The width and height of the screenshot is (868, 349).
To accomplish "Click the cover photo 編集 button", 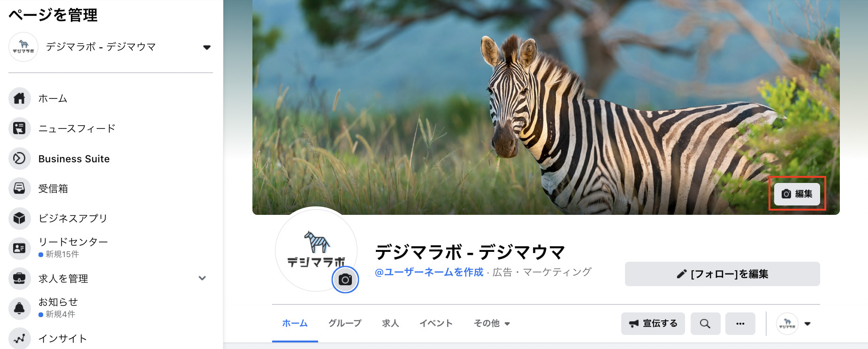I will pyautogui.click(x=797, y=194).
